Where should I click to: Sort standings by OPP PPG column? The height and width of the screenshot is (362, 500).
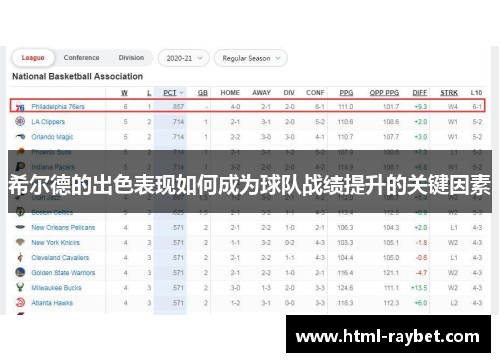pos(384,93)
